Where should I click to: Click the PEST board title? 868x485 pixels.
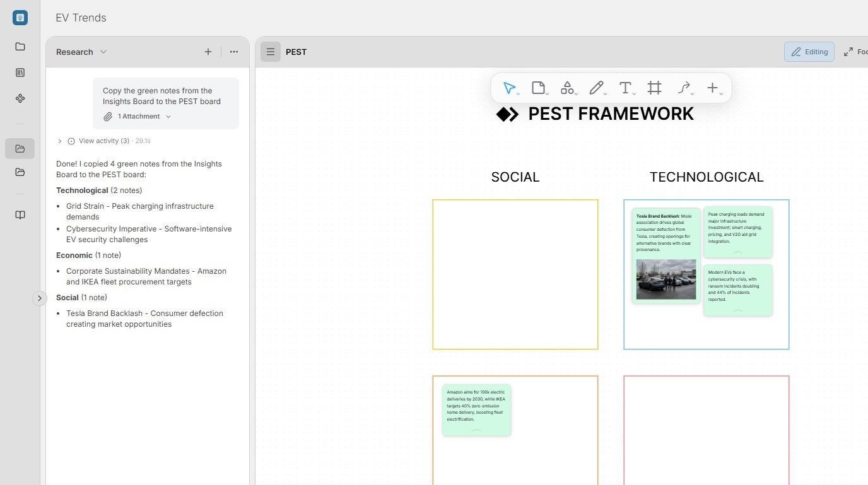point(296,52)
